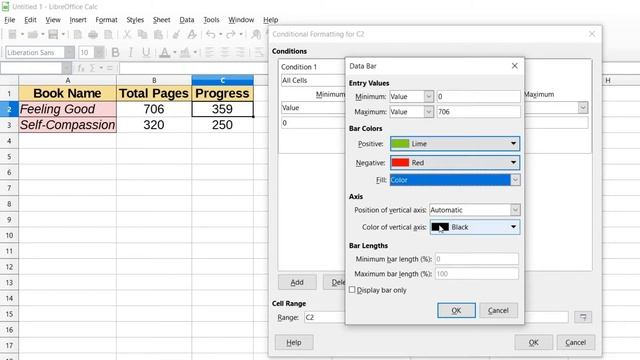Click Cancel in Conditional Formatting dialog
Image resolution: width=640 pixels, height=360 pixels.
[x=576, y=342]
